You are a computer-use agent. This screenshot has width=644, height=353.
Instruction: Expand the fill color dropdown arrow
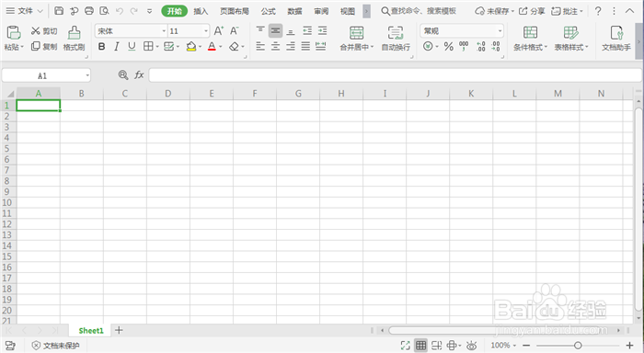[200, 47]
